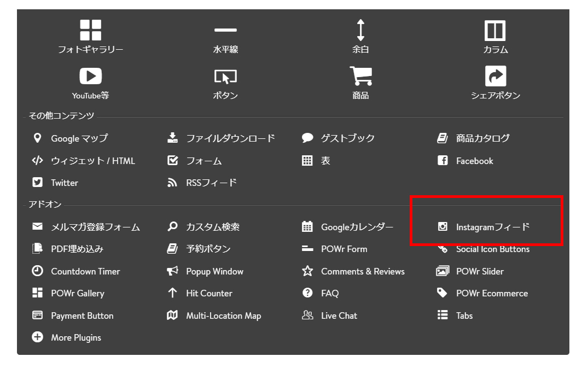588x368 pixels.
Task: Click the Facebook element option
Action: 474,161
